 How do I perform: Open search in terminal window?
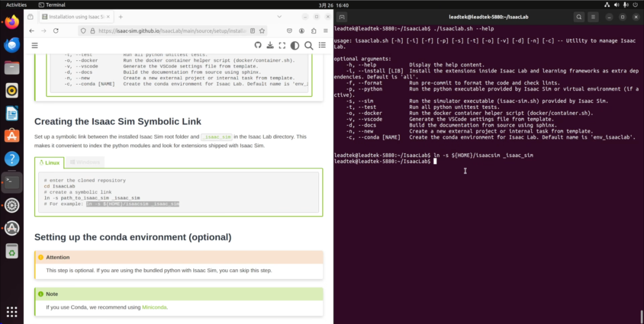[x=579, y=17]
